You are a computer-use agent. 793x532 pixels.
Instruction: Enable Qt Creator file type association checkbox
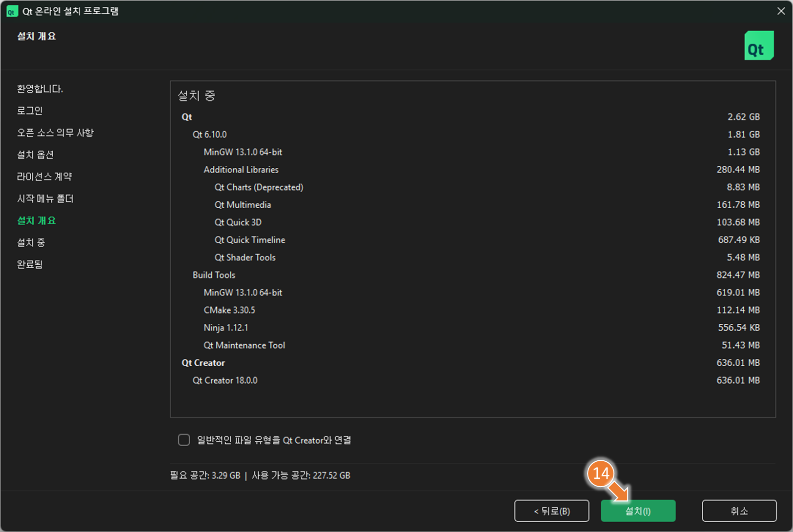(x=184, y=440)
